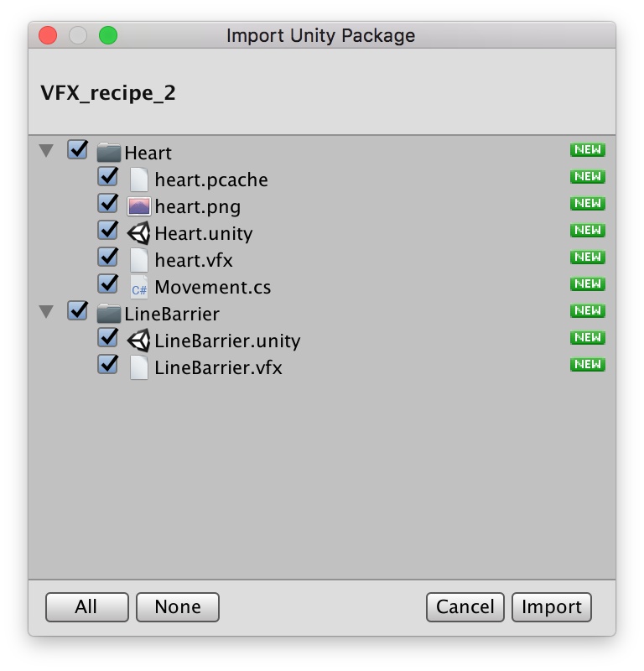
Task: Click the heart.png image thumbnail icon
Action: (138, 206)
